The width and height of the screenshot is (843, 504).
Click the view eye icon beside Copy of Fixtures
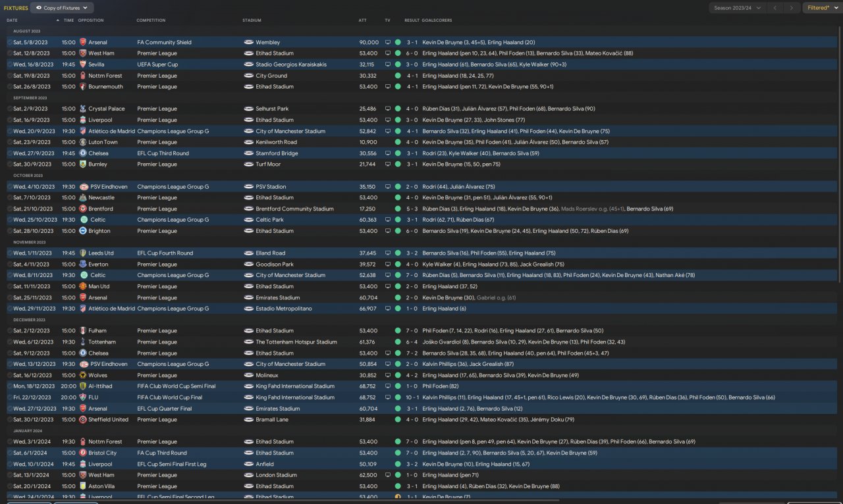click(38, 8)
